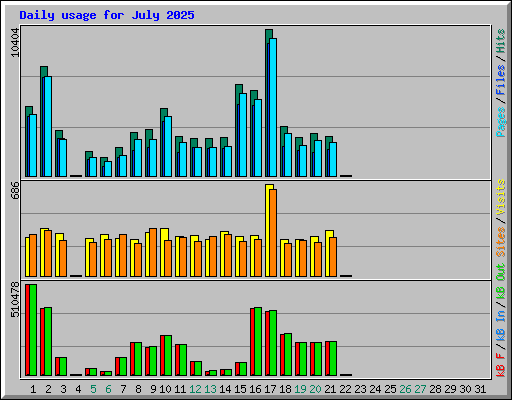Click day 13 weekend label

210,389
